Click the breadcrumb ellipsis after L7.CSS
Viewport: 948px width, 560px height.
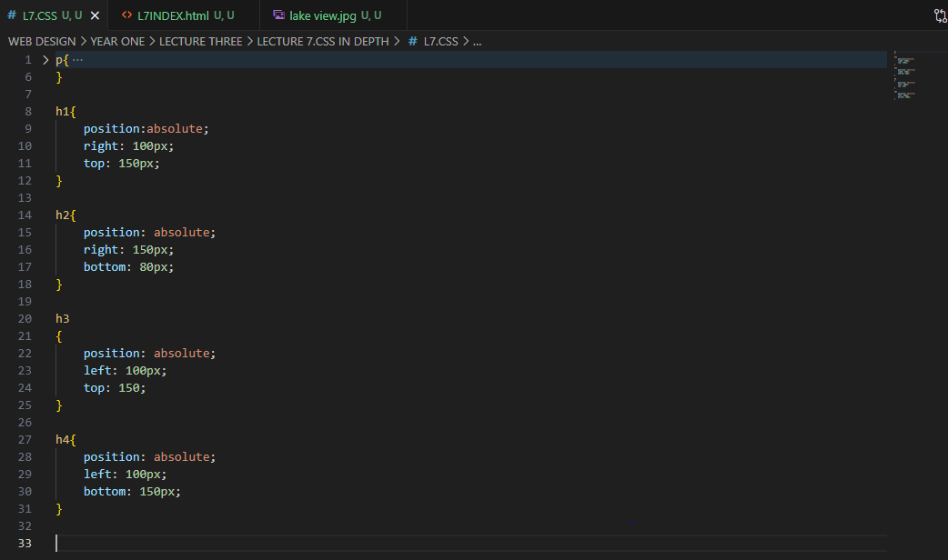point(477,42)
